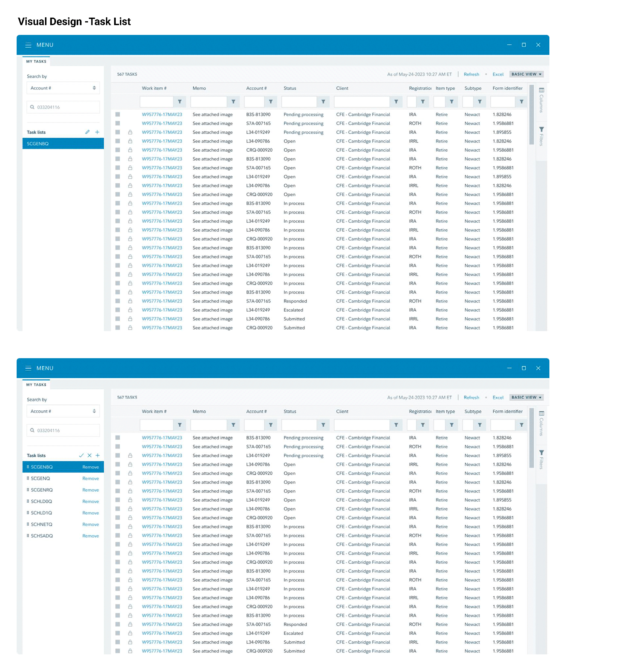Cancel task list editing with X icon

point(90,456)
